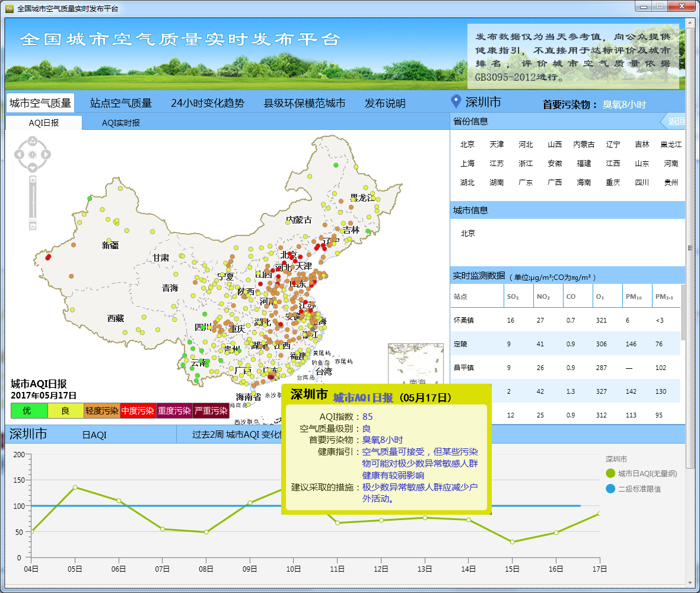Choose 北京 under 城市信息

tap(468, 233)
